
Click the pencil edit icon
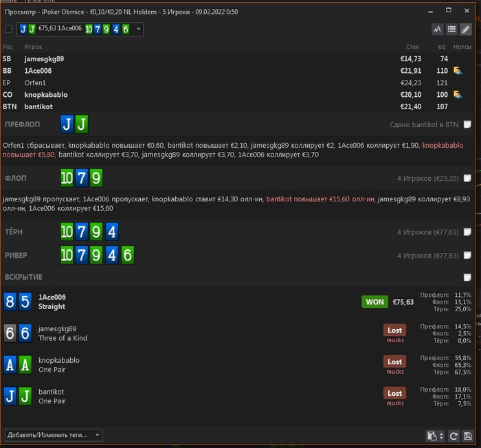[x=466, y=29]
